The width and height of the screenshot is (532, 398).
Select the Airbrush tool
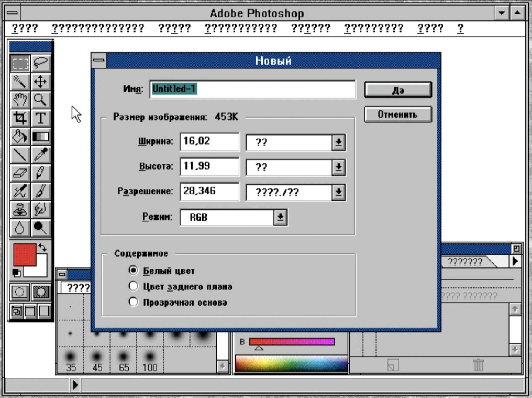pyautogui.click(x=20, y=191)
